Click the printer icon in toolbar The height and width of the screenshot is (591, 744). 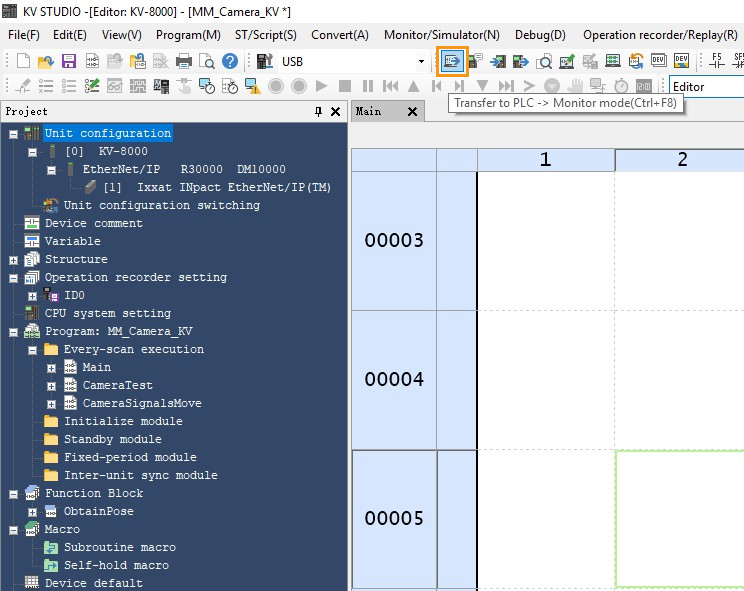pos(183,62)
